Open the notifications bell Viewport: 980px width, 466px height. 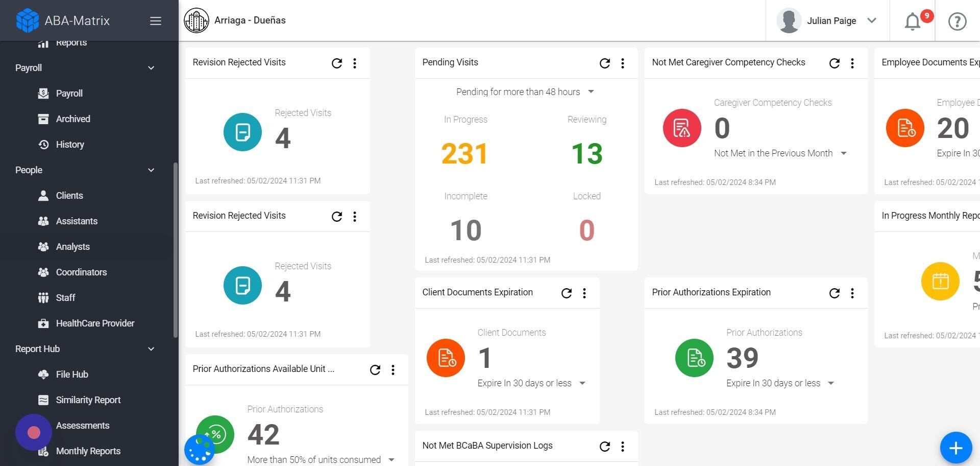click(x=913, y=21)
